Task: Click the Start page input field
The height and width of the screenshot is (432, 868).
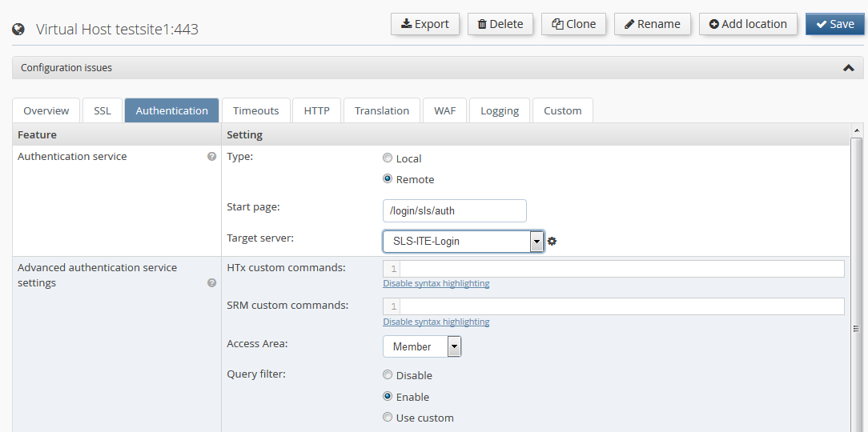Action: pyautogui.click(x=455, y=210)
